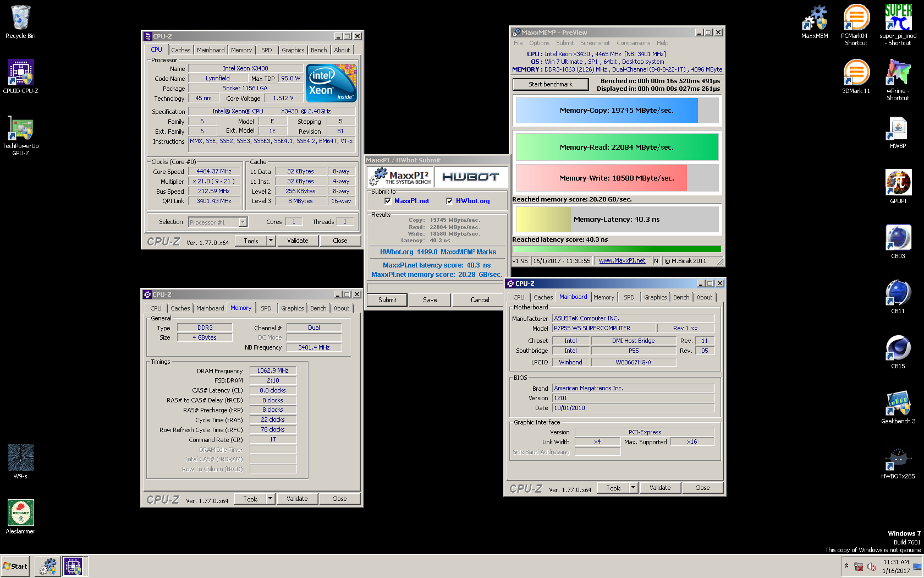Open www.MaxxPI.net link in status bar
Image resolution: width=924 pixels, height=578 pixels.
tap(622, 261)
